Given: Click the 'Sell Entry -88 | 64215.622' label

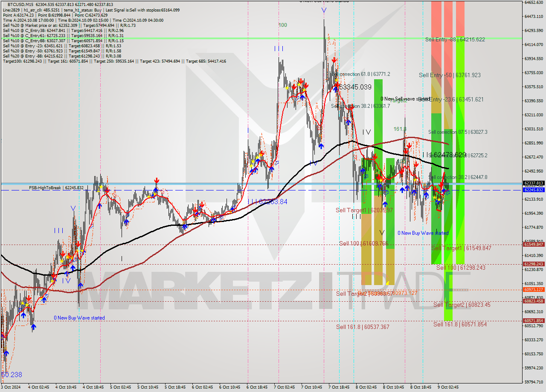Looking at the screenshot, I should coord(455,40).
